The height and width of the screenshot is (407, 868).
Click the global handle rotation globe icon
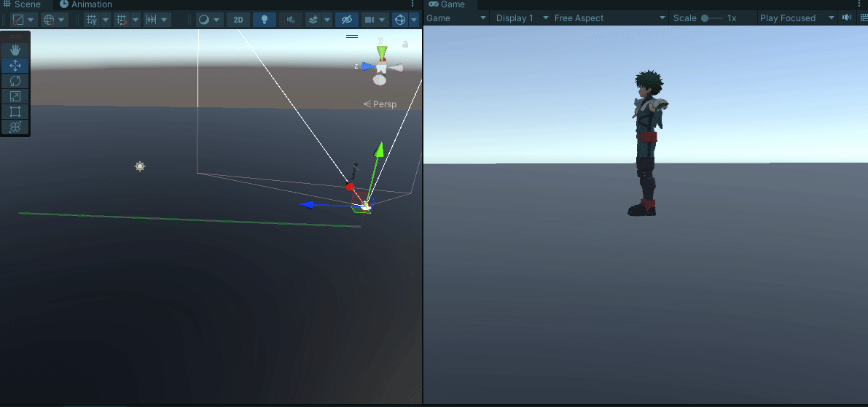(x=49, y=20)
